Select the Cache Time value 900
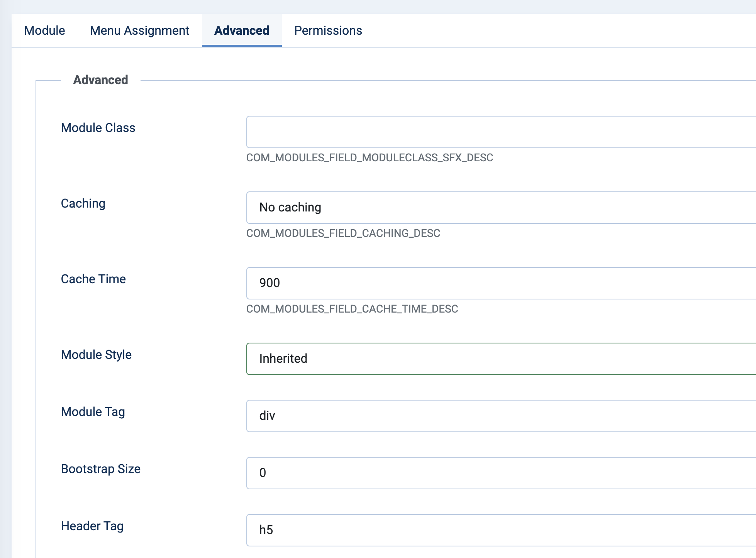 coord(425,283)
